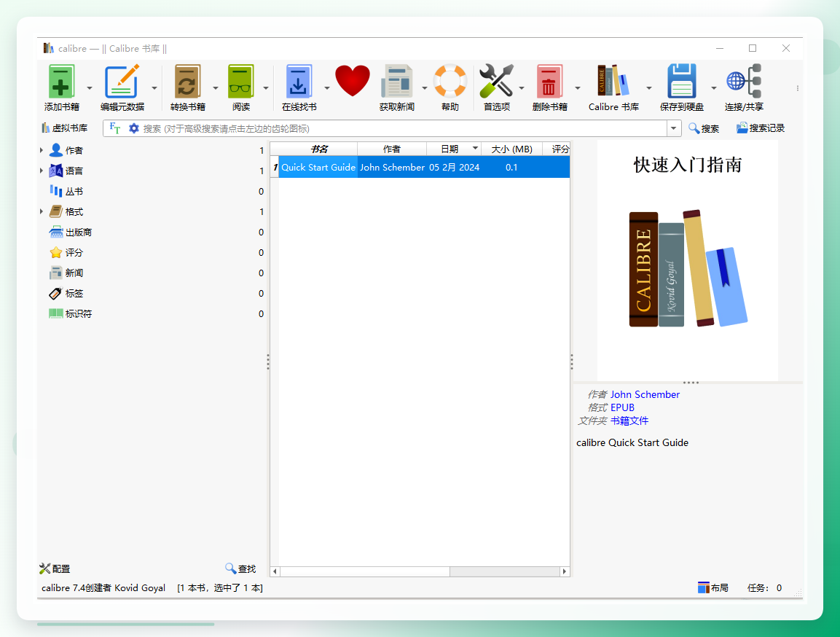The height and width of the screenshot is (637, 840).
Task: Open the 删除书籍 dropdown arrow
Action: pyautogui.click(x=578, y=88)
